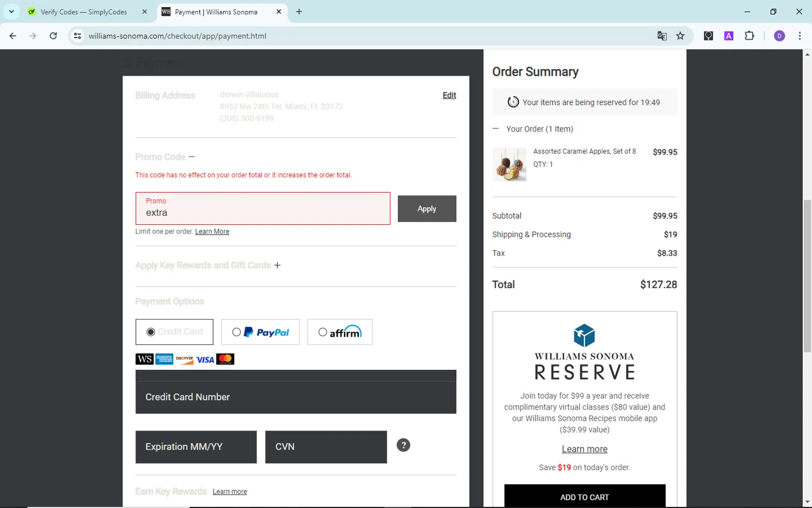Viewport: 812px width, 508px height.
Task: Open site information icon in address bar
Action: [77, 36]
